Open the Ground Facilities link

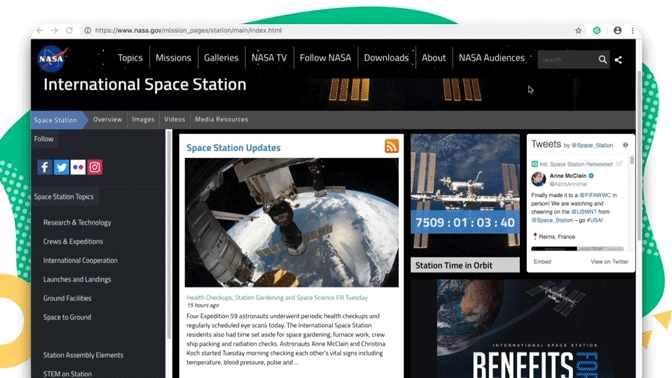click(67, 298)
